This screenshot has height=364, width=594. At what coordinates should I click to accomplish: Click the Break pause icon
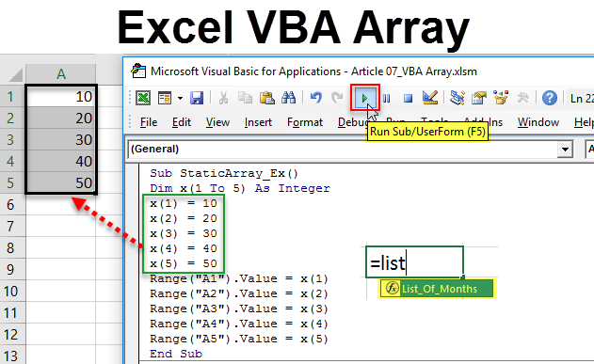point(386,99)
